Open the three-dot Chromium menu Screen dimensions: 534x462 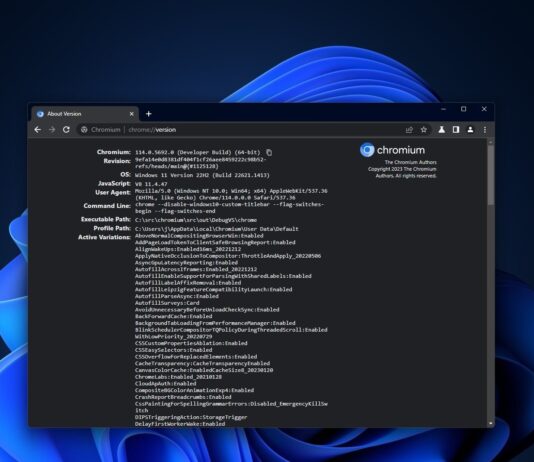[x=485, y=130]
